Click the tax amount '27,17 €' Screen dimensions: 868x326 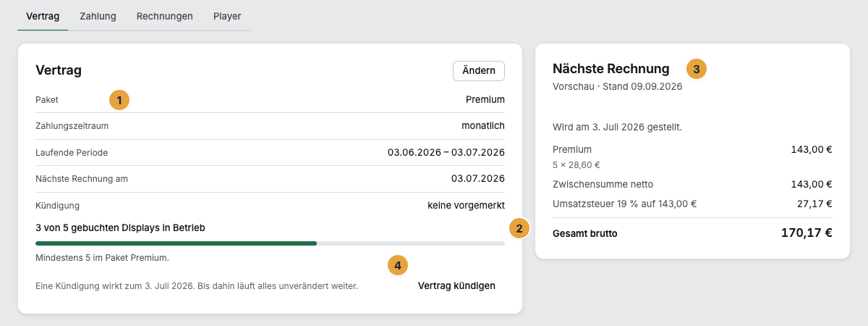(x=814, y=204)
